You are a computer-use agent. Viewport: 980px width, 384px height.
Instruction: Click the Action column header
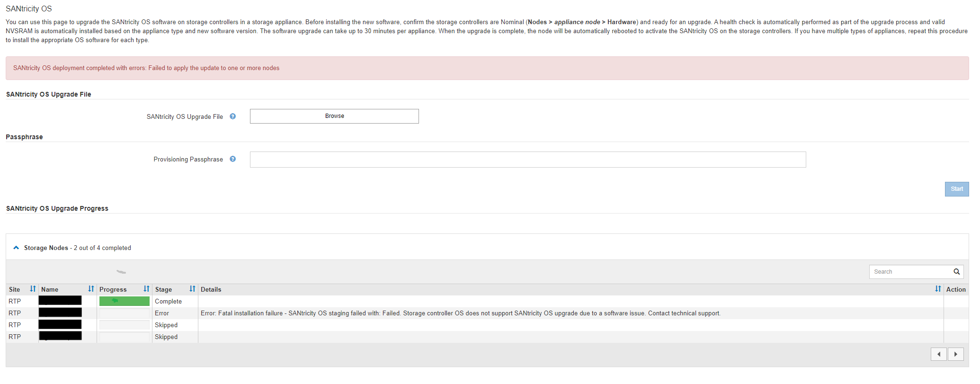[x=955, y=289]
